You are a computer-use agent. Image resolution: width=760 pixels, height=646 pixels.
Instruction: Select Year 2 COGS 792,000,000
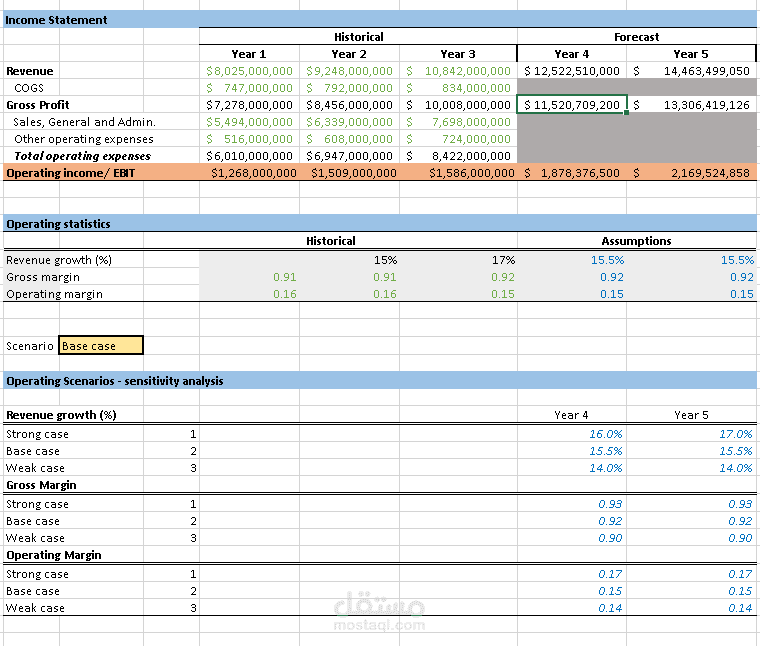tap(349, 88)
